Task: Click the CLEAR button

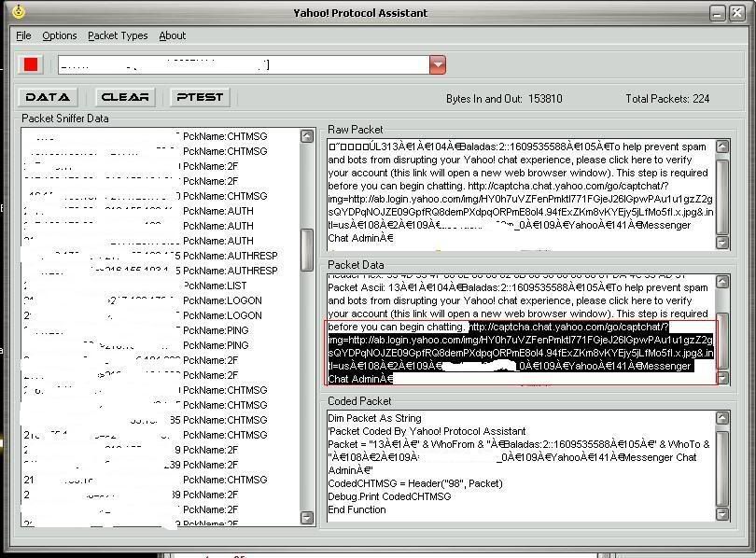Action: click(125, 97)
